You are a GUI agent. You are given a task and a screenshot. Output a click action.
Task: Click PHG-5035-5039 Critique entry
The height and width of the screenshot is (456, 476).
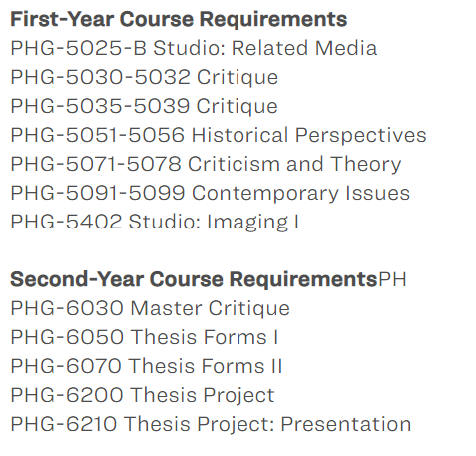(145, 107)
